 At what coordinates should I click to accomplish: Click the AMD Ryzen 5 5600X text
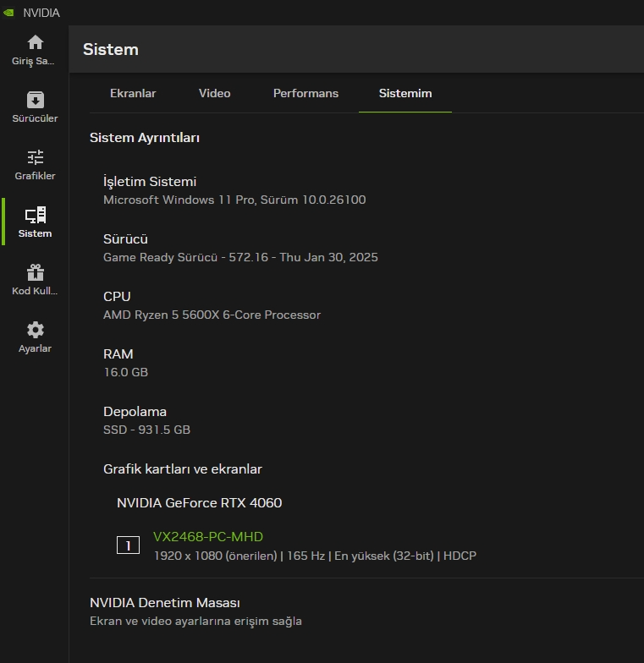click(x=212, y=315)
